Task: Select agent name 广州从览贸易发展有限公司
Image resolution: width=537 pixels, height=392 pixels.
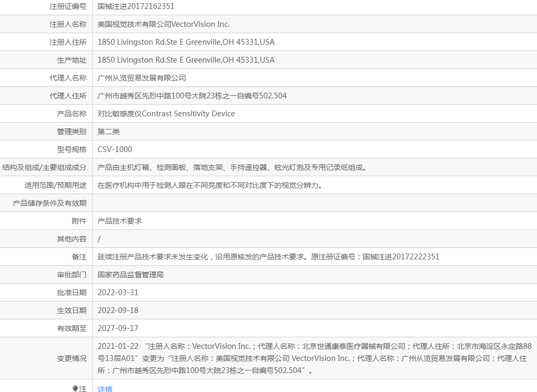Action: (x=142, y=78)
